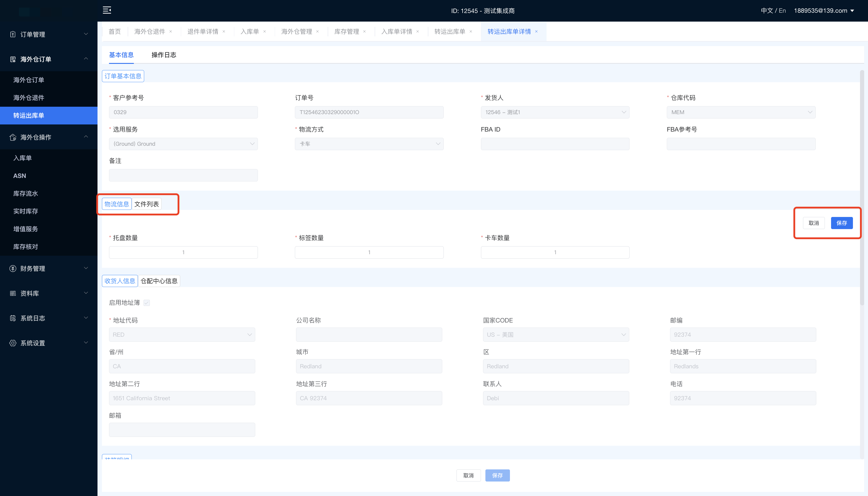Switch to 文件列表 section

(x=146, y=204)
